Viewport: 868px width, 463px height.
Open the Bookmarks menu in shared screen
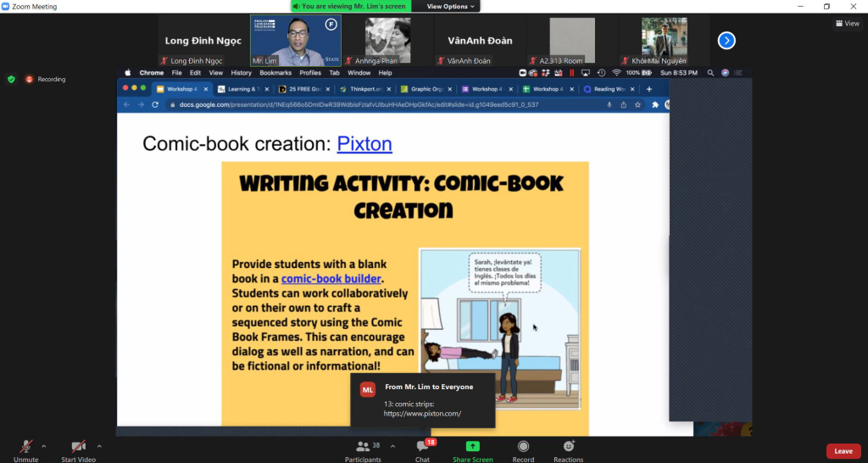pos(275,73)
